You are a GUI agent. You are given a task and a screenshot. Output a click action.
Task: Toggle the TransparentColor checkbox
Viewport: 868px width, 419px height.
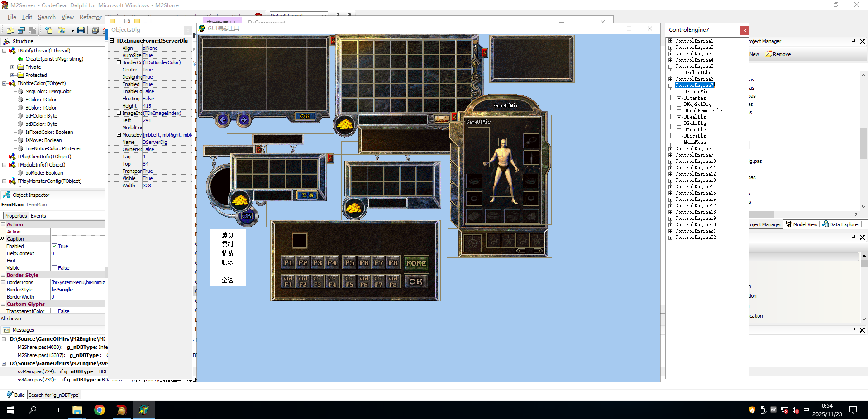[x=54, y=311]
